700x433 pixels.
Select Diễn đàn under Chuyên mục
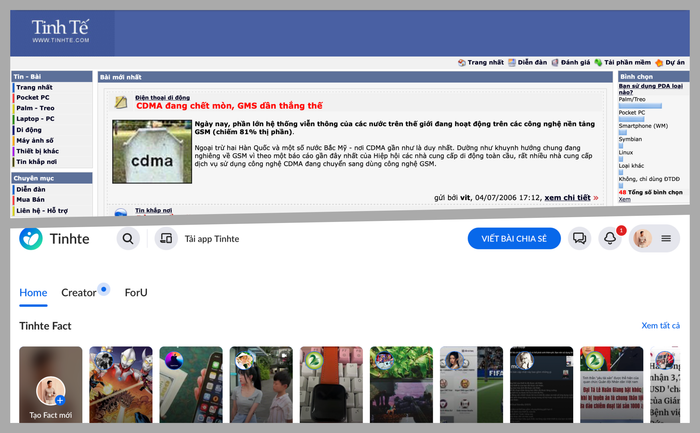pos(31,189)
